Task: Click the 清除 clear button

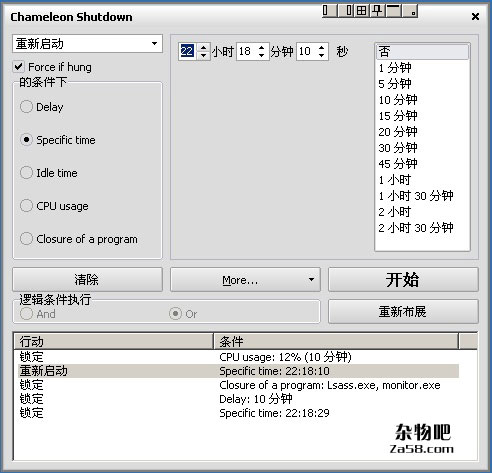Action: pyautogui.click(x=87, y=279)
